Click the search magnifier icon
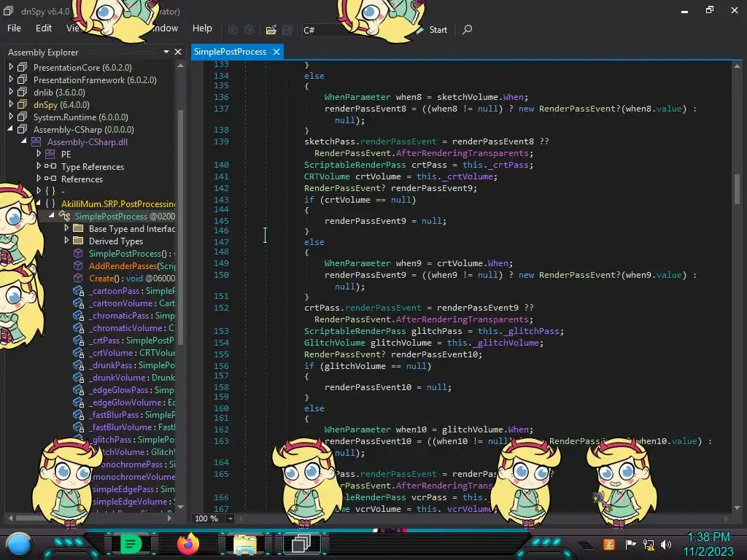The image size is (747, 560). pos(467,29)
